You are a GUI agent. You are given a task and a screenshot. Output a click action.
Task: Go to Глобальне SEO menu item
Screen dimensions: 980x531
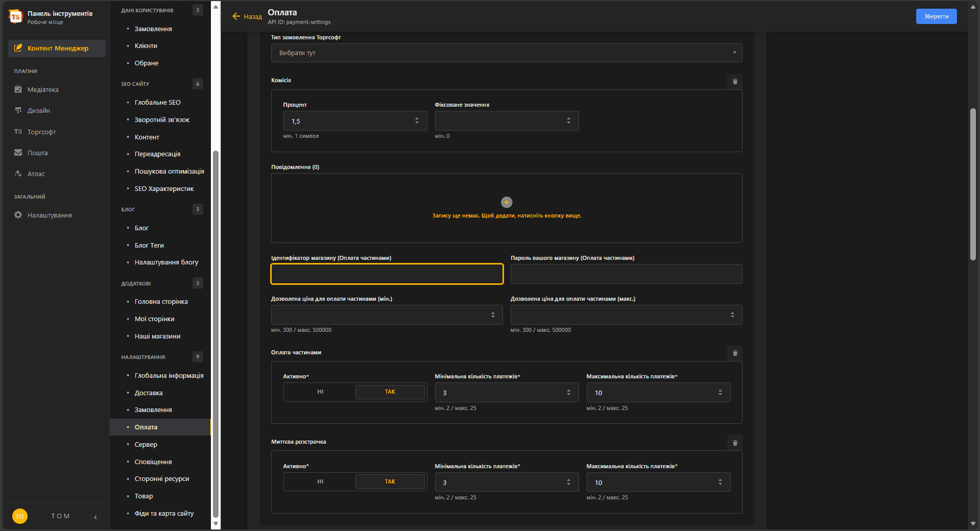157,103
